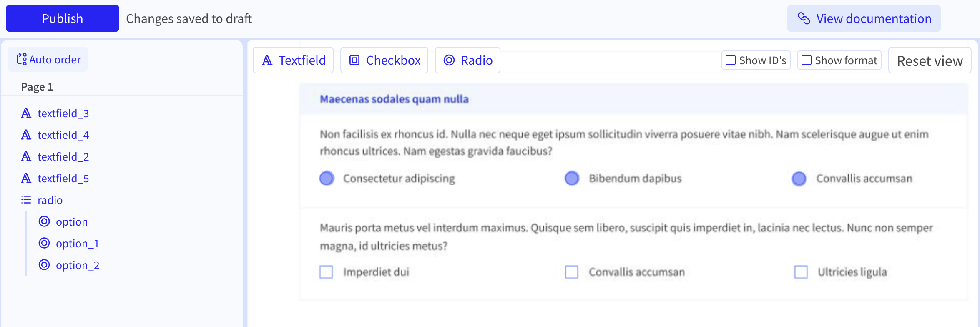This screenshot has width=980, height=327.
Task: Select textfield_4 in the tree
Action: pyautogui.click(x=63, y=135)
